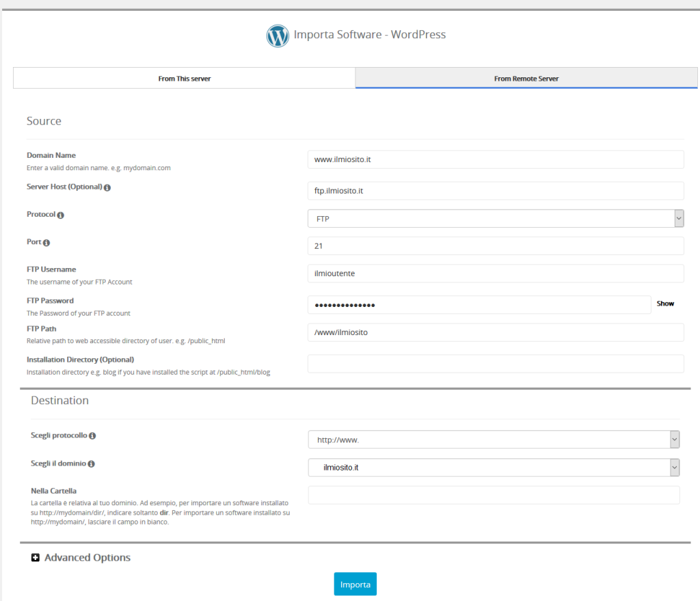The height and width of the screenshot is (601, 700).
Task: Switch to From This server tab
Action: point(185,78)
